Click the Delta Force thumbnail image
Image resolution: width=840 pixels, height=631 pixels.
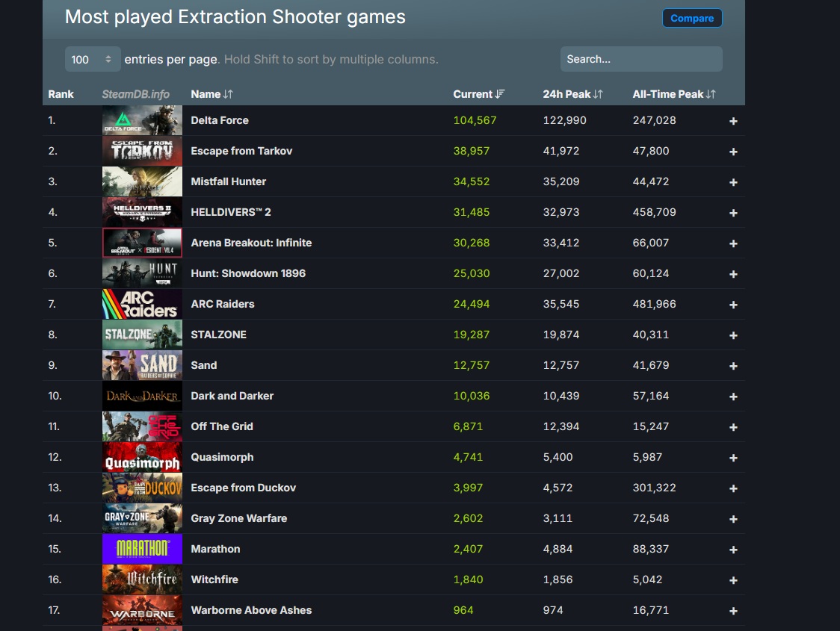(x=142, y=120)
